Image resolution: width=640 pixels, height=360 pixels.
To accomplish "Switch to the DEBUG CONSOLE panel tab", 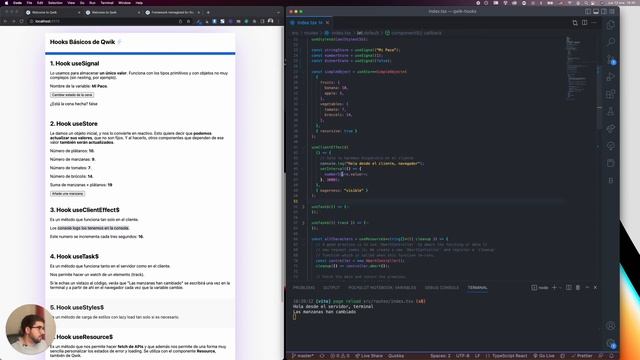I will point(442,287).
